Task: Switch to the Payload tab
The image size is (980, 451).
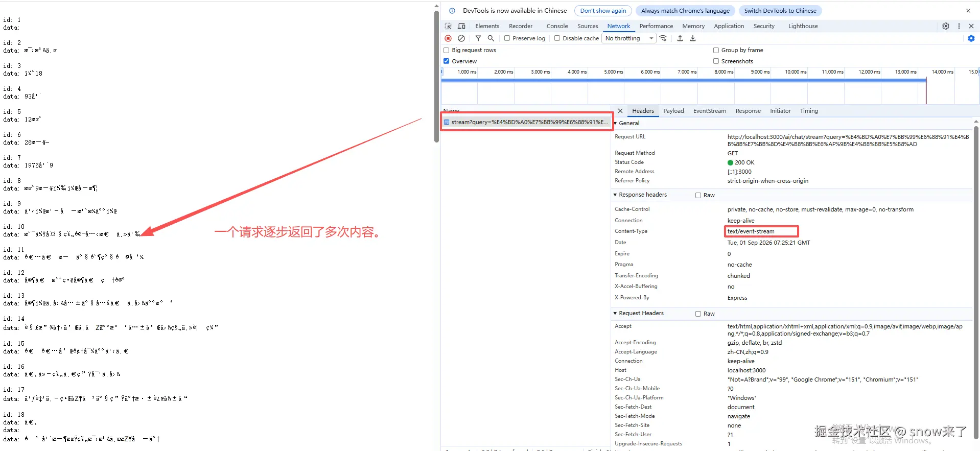Action: click(673, 111)
